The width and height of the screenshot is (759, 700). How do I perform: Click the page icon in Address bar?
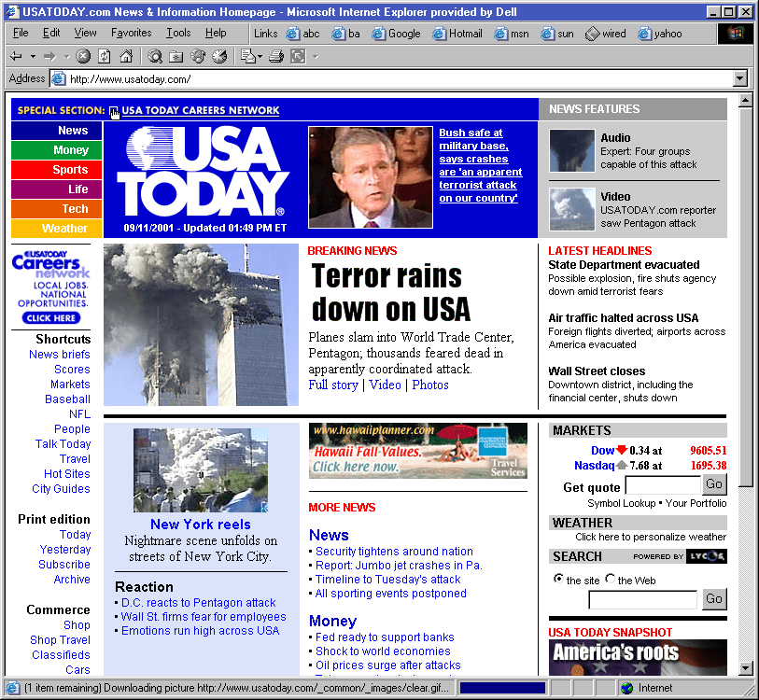(59, 78)
